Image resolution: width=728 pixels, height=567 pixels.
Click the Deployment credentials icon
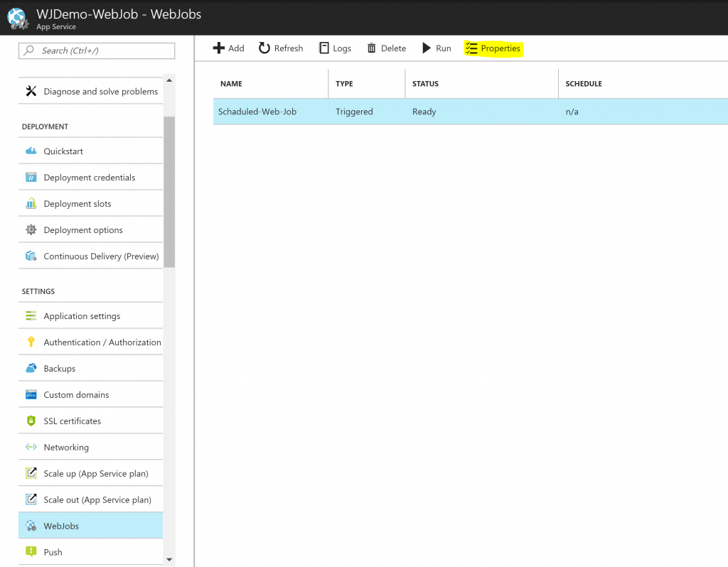(x=31, y=177)
